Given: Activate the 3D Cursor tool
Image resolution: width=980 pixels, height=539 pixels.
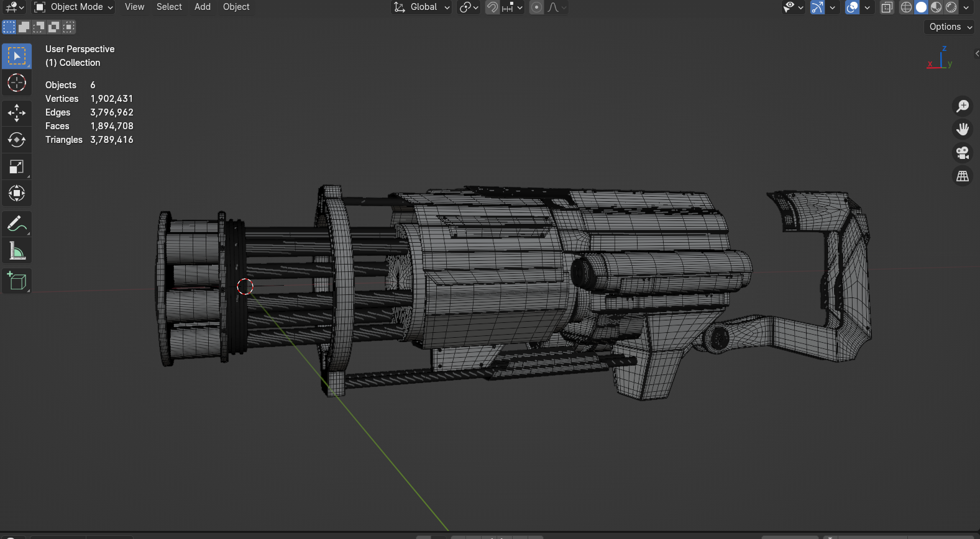Looking at the screenshot, I should point(17,83).
